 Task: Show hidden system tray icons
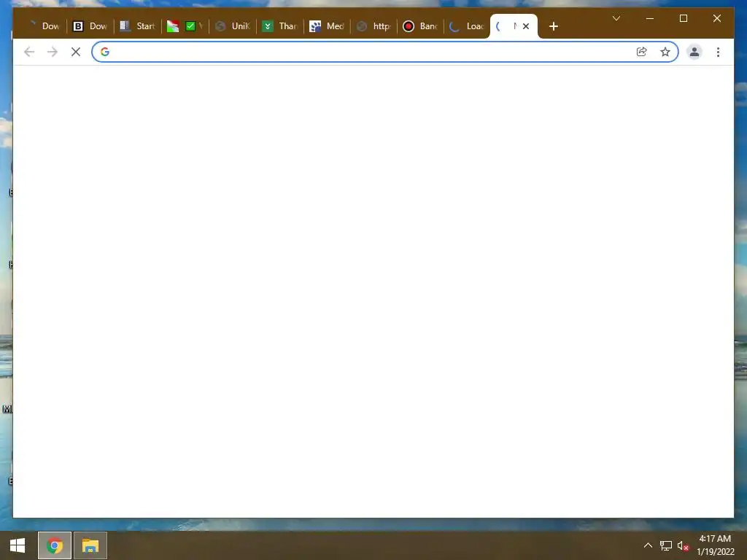coord(648,545)
